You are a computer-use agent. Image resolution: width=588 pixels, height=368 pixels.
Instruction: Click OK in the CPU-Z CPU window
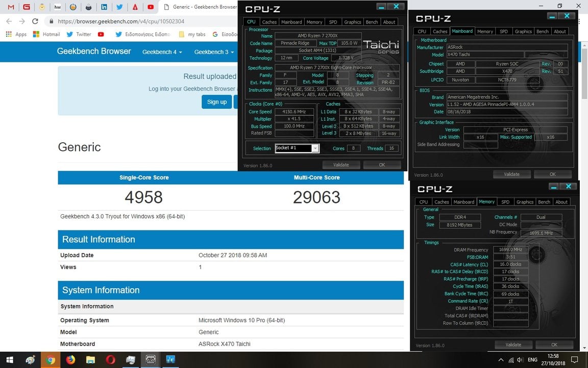tap(382, 165)
